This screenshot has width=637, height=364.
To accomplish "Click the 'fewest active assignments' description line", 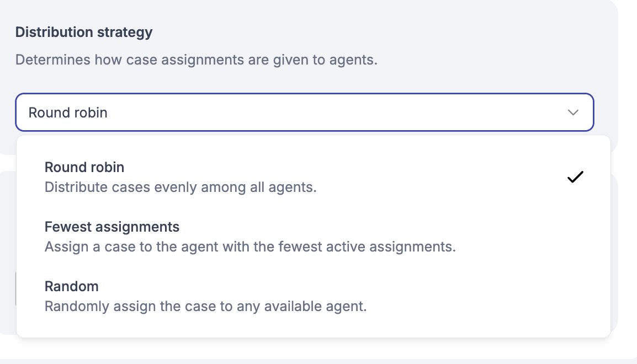I will pyautogui.click(x=250, y=247).
